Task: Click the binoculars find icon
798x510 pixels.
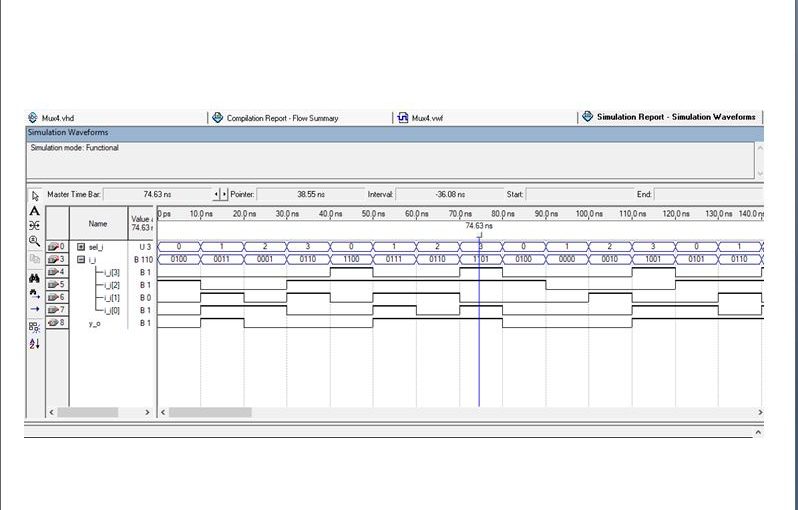Action: 34,279
